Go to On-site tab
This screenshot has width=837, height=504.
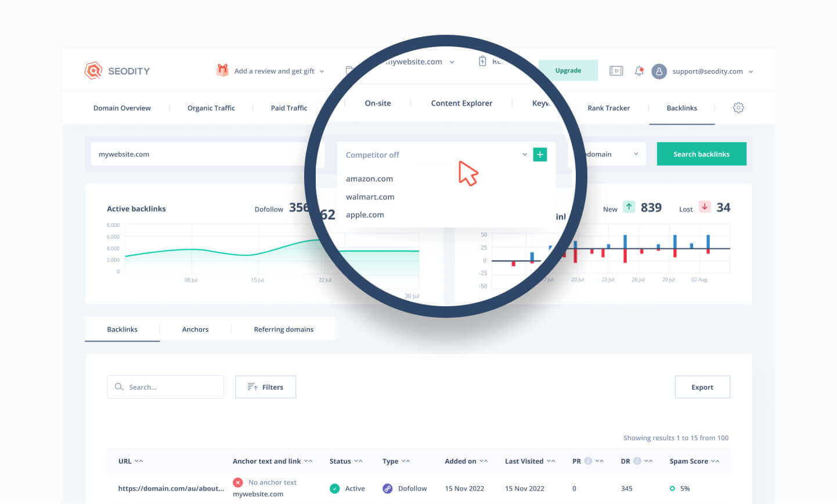pyautogui.click(x=378, y=103)
